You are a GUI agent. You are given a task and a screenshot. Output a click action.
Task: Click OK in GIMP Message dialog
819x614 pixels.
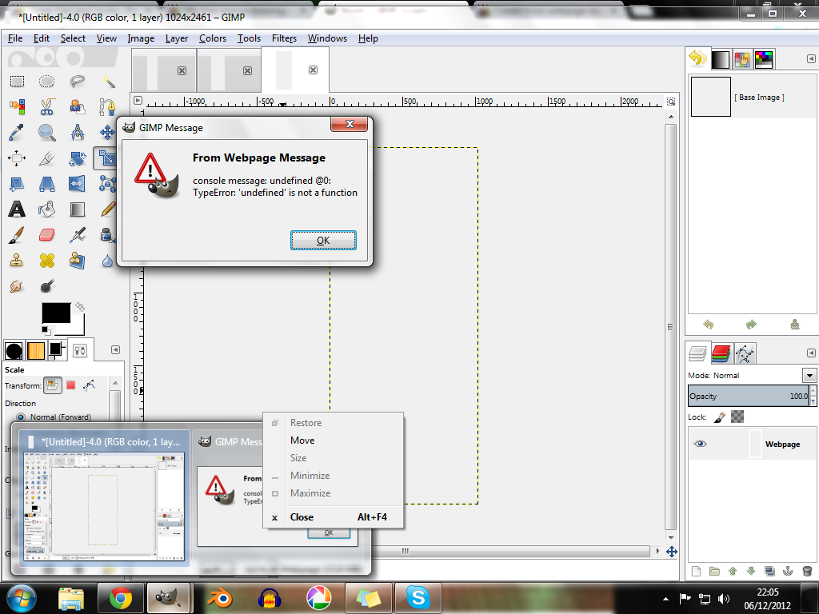(x=323, y=240)
